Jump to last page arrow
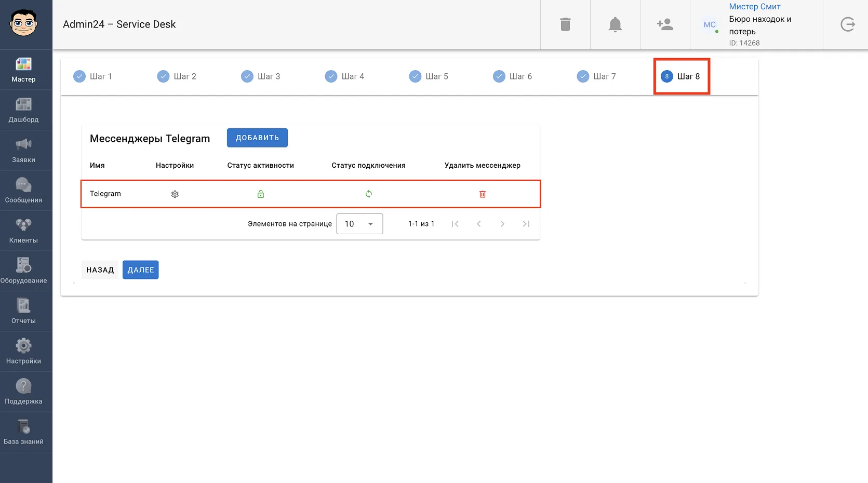This screenshot has width=868, height=483. (x=526, y=224)
